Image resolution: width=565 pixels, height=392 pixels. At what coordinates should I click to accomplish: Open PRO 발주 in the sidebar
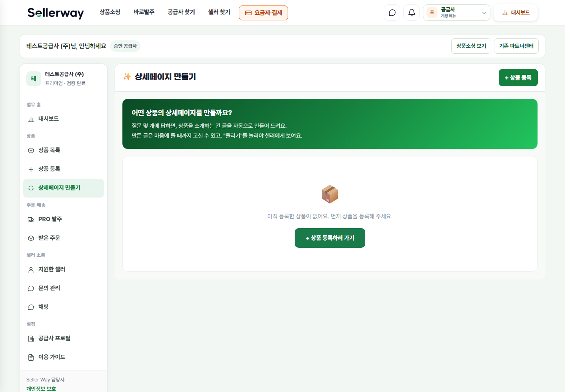coord(64,219)
